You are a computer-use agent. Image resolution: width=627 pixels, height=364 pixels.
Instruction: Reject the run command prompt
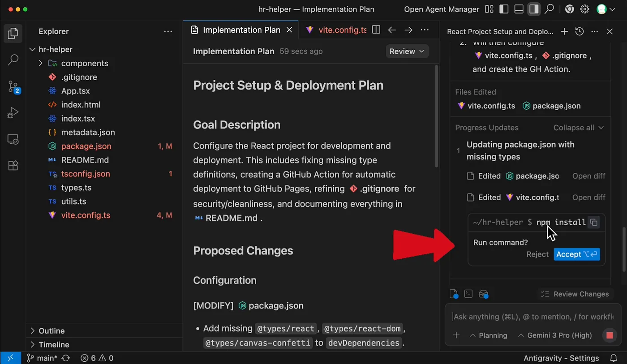(537, 254)
